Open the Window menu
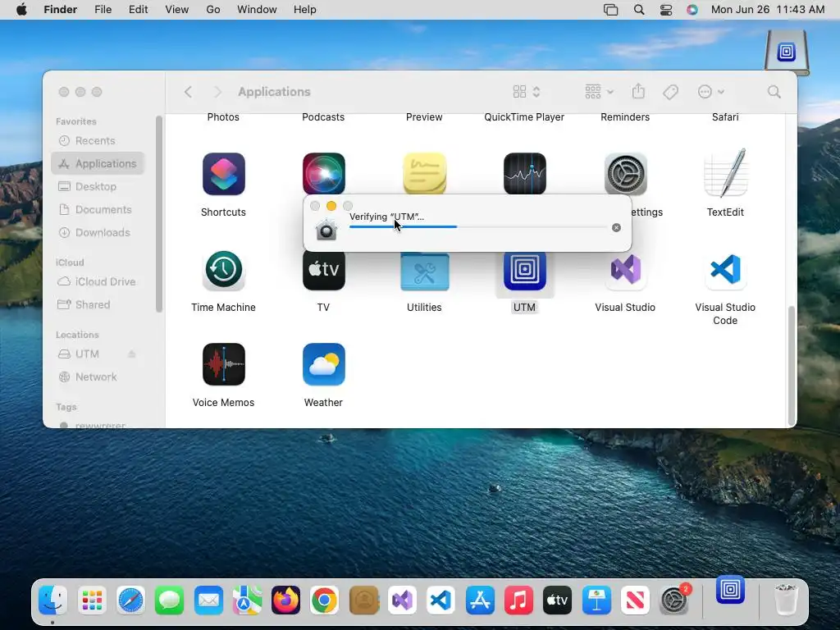Viewport: 840px width, 630px height. click(x=257, y=10)
